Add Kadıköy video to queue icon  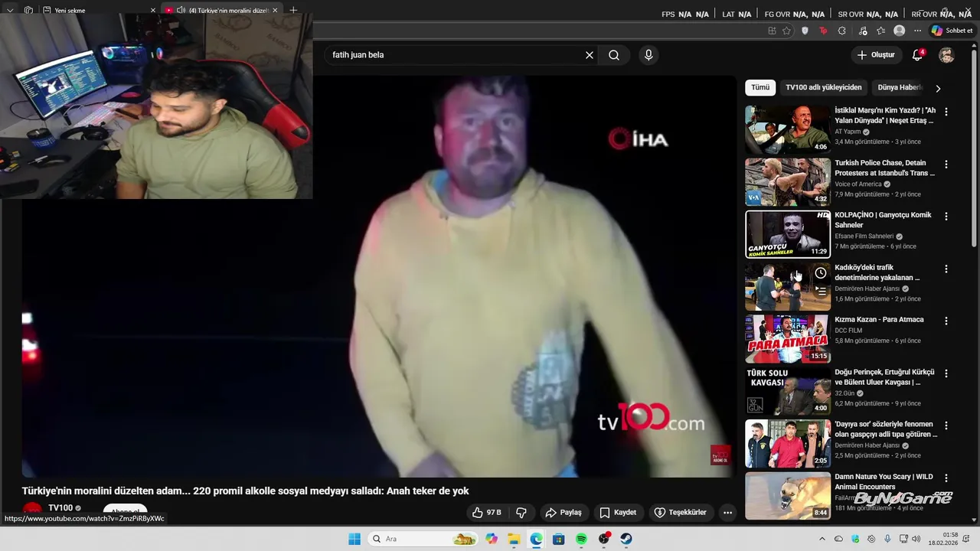click(821, 291)
